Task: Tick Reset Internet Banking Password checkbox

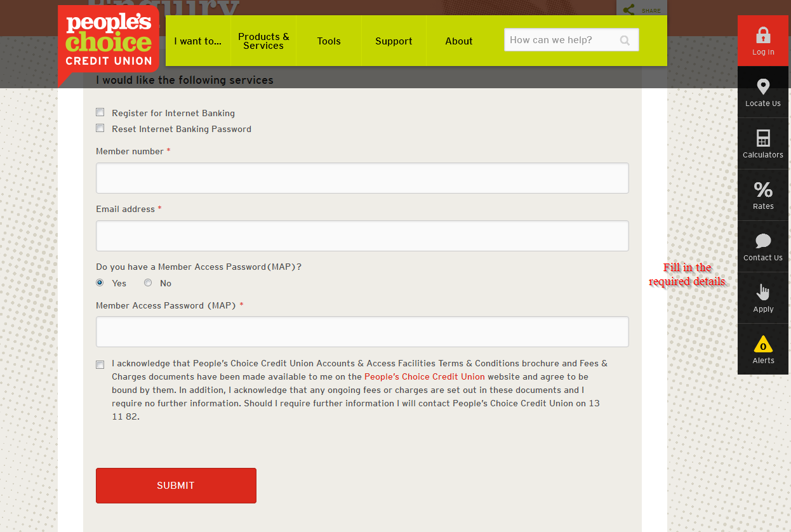Action: tap(100, 128)
